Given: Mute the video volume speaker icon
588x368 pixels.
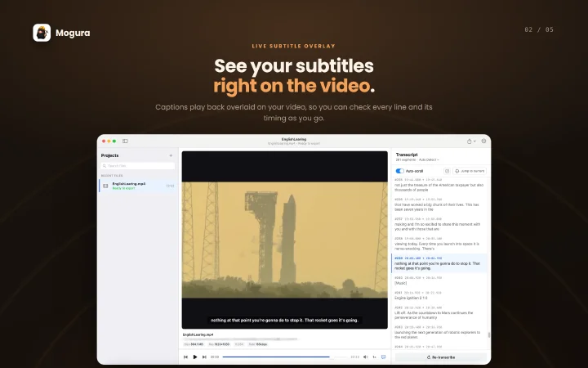Looking at the screenshot, I should click(366, 357).
